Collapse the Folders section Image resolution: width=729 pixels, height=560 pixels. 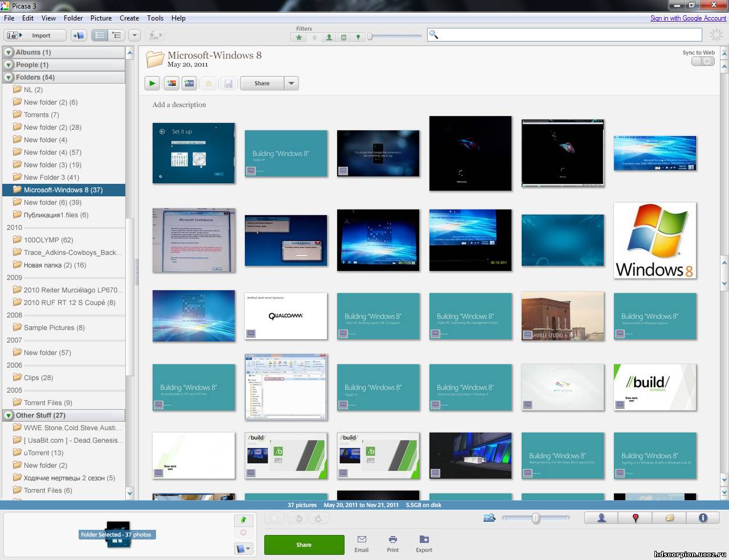(x=9, y=77)
